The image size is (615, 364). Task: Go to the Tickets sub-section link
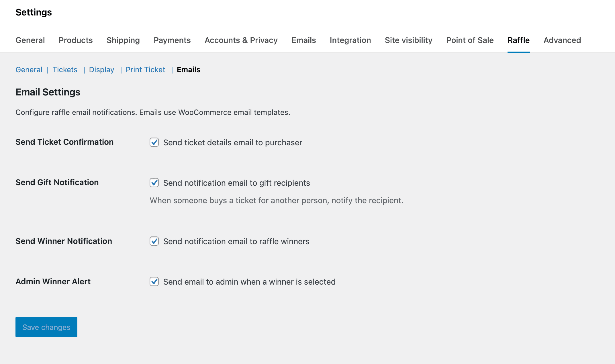click(65, 70)
